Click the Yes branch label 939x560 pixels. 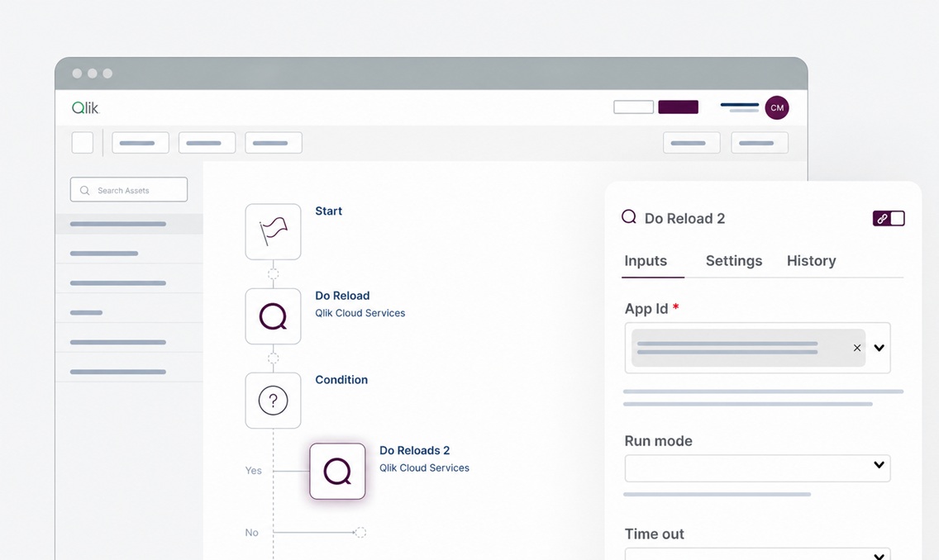(253, 471)
